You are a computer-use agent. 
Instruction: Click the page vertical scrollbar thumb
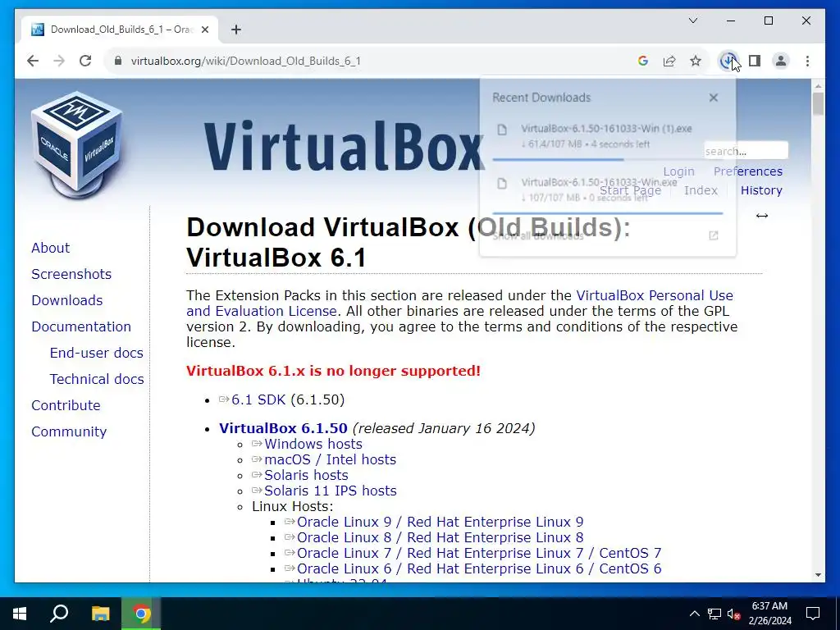coord(818,103)
